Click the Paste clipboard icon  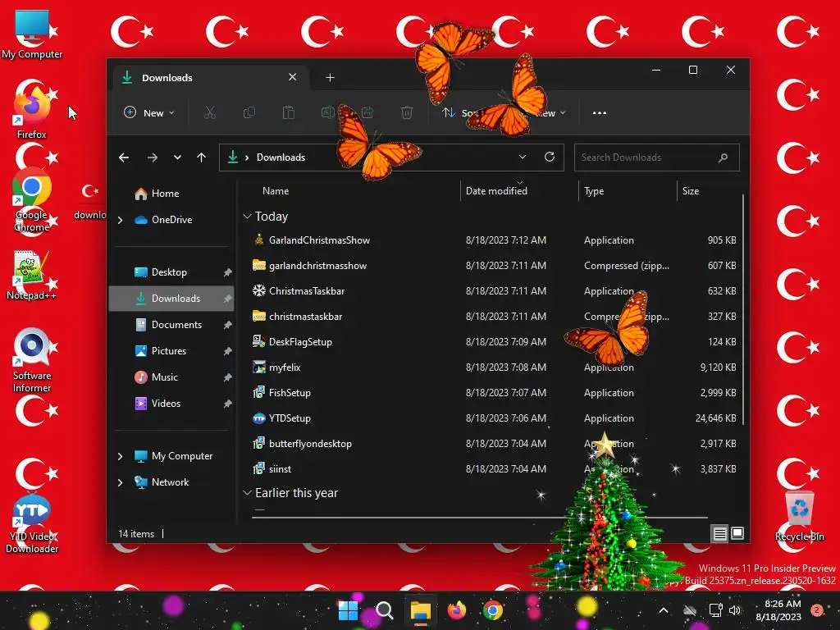coord(288,113)
